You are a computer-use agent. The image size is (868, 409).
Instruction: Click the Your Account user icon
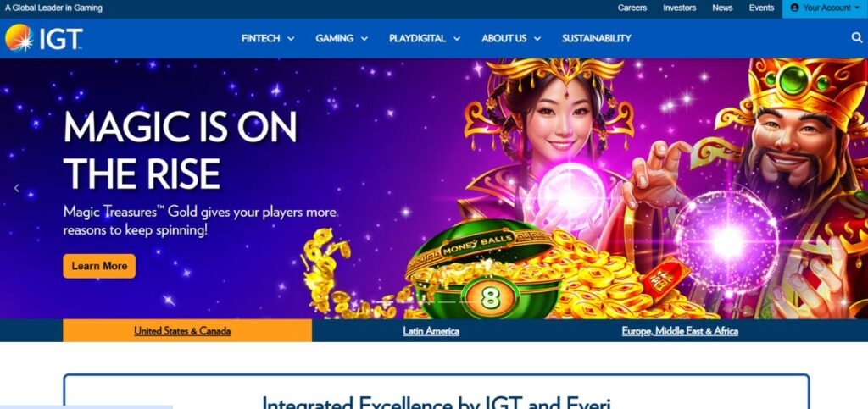point(794,8)
